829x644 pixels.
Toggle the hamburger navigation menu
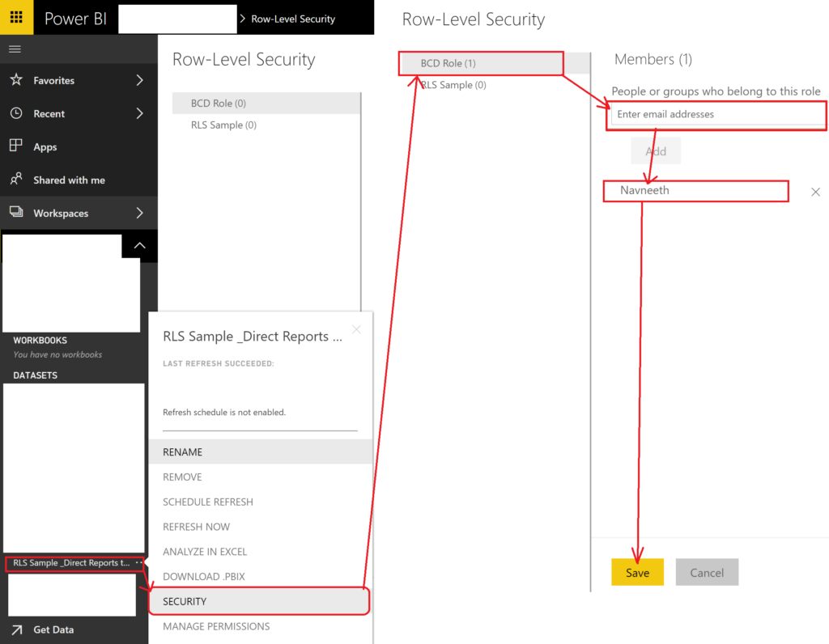[15, 49]
